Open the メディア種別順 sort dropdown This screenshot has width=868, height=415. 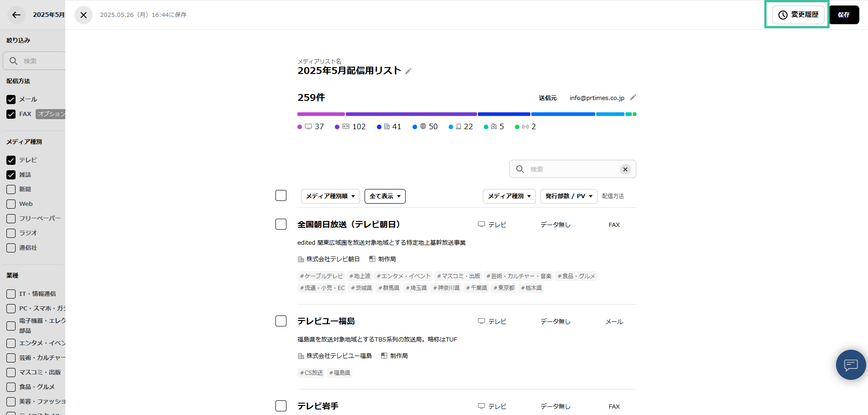(x=330, y=196)
